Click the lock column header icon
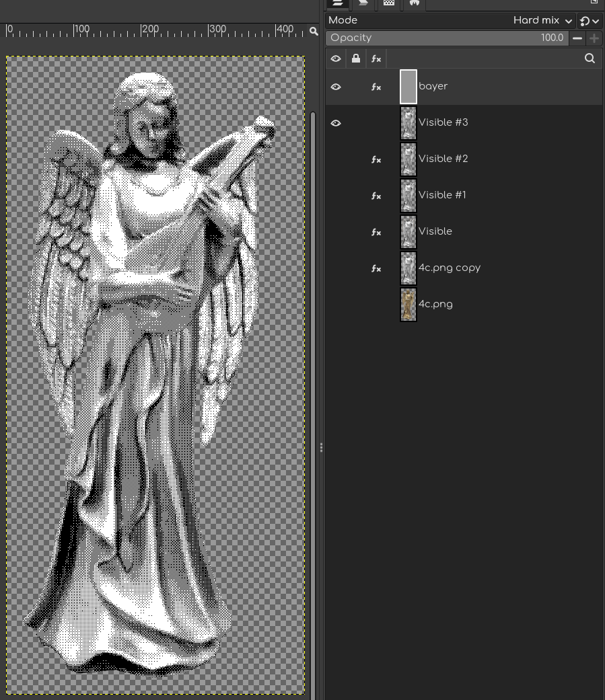Viewport: 605px width, 700px height. [x=356, y=59]
